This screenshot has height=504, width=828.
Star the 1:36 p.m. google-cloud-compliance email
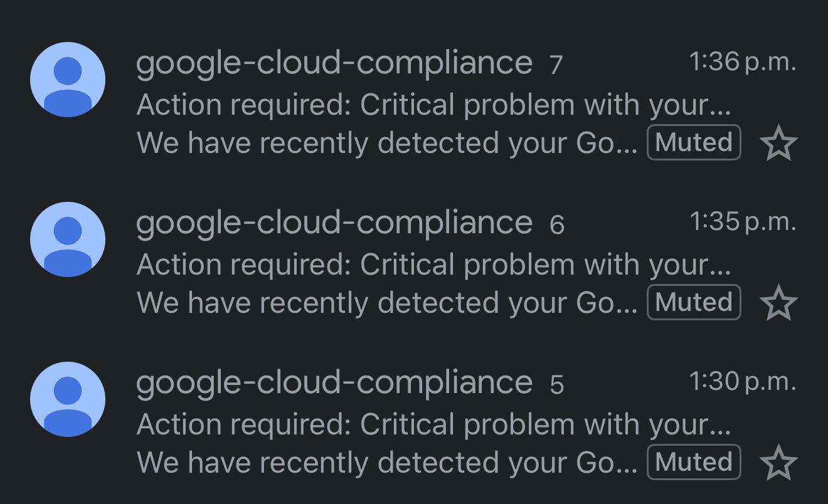point(778,144)
